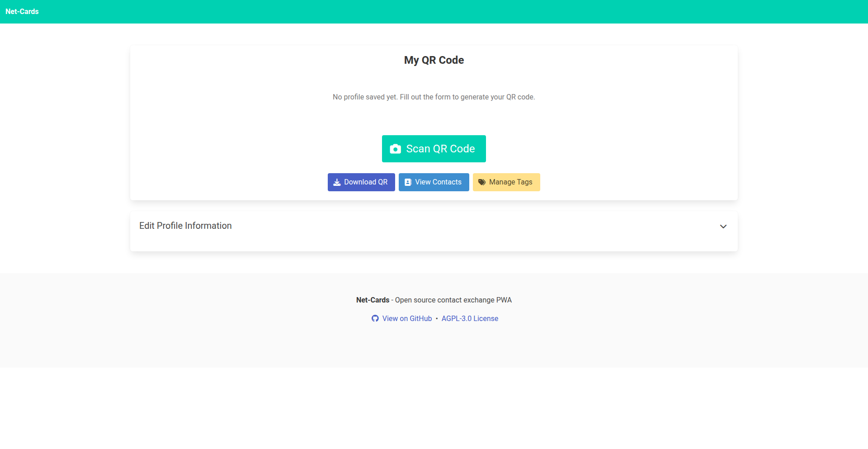868x449 pixels.
Task: Click the download arrow icon
Action: [337, 182]
